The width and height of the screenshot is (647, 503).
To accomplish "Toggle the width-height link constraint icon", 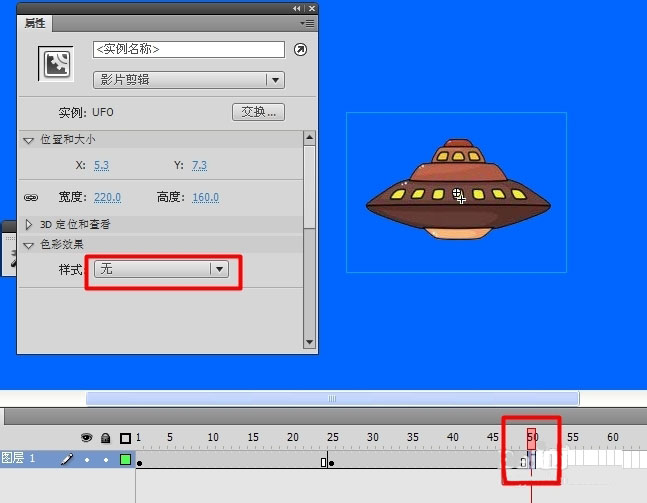I will [x=31, y=198].
